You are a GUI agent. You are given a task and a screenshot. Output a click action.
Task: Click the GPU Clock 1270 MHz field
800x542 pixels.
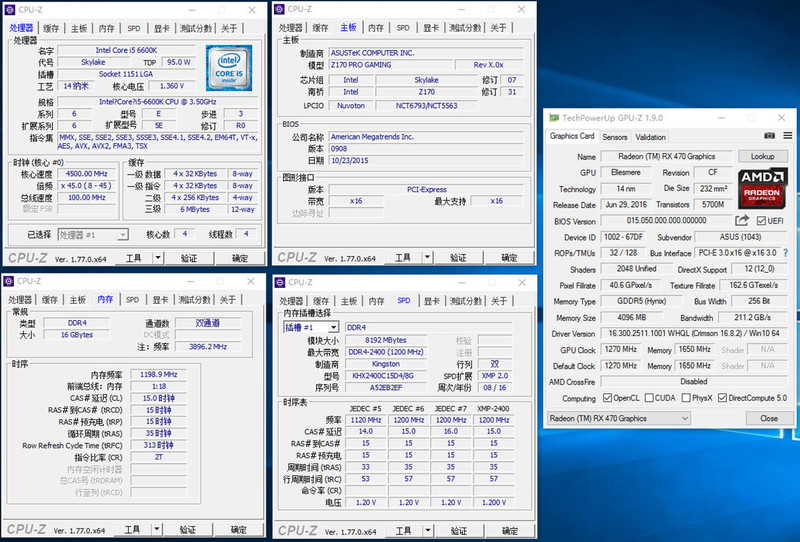(620, 350)
